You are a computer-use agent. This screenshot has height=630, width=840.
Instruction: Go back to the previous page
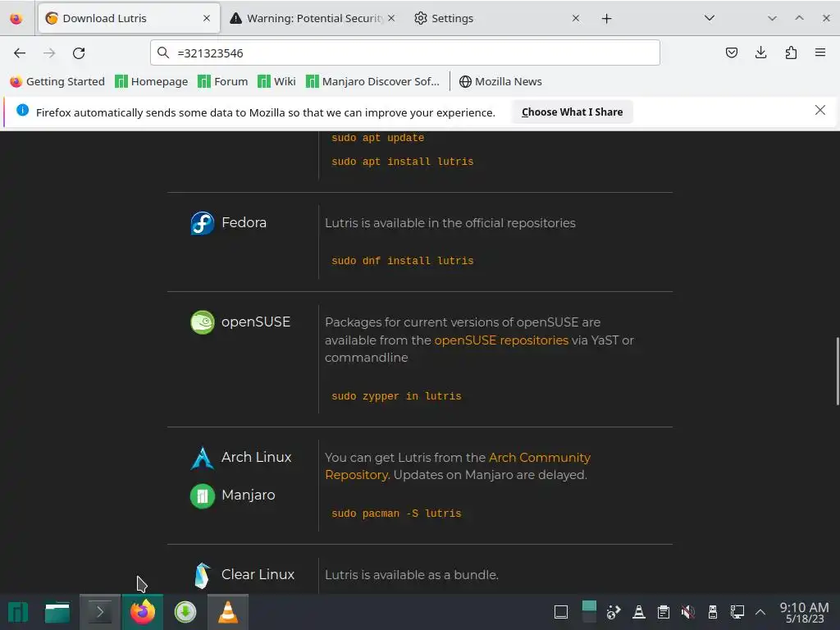tap(20, 53)
